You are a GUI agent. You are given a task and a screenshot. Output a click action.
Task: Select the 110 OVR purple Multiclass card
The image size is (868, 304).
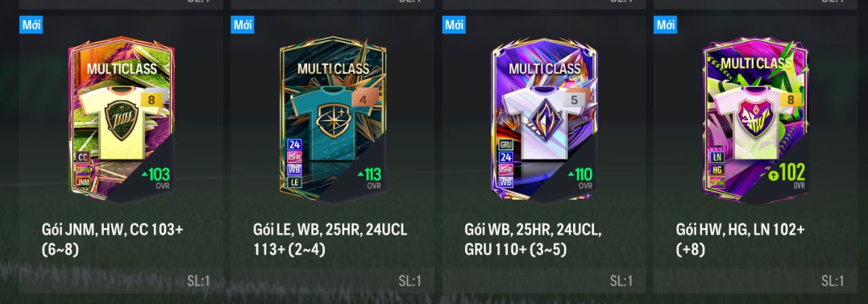click(544, 121)
